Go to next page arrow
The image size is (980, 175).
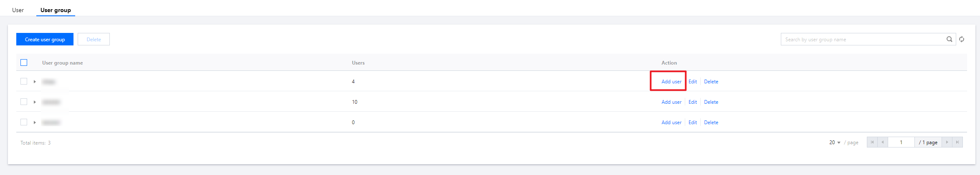pyautogui.click(x=947, y=142)
